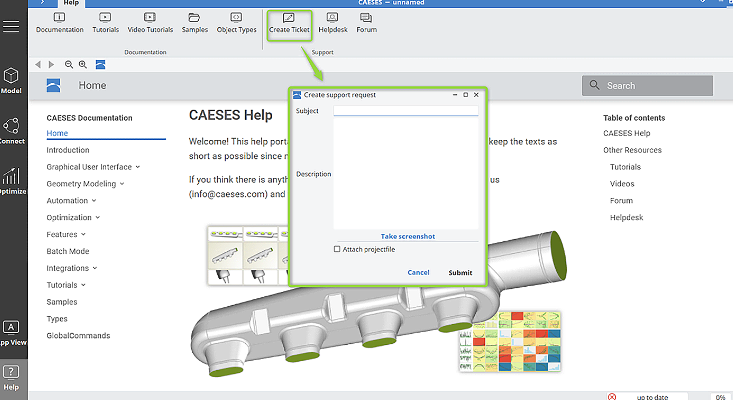
Task: Click the Create Ticket icon
Action: (x=289, y=19)
